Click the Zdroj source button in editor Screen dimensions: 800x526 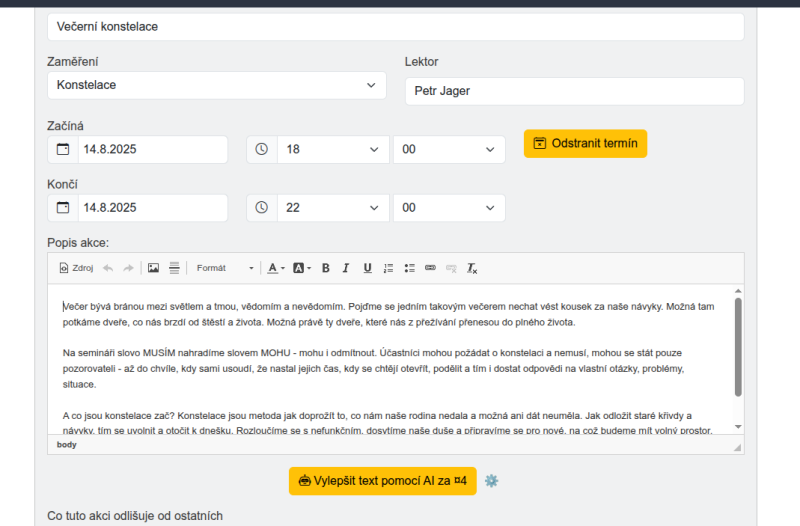(76, 268)
